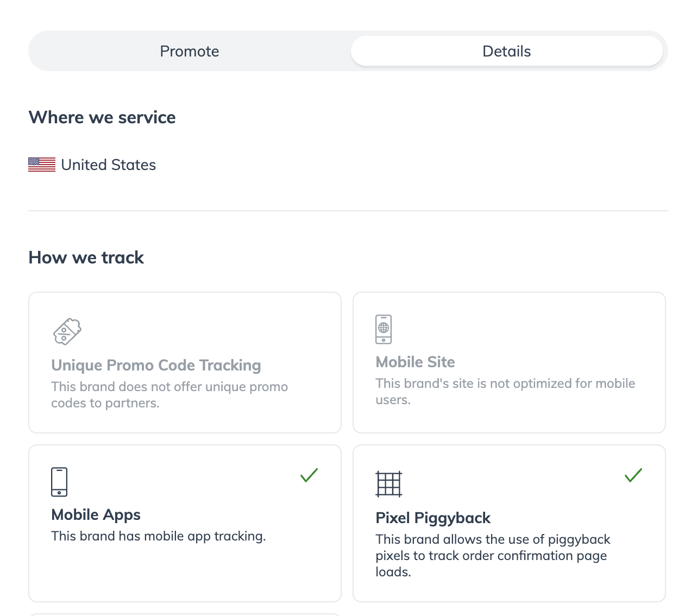Click the green checkmark on Pixel Piggyback
This screenshot has height=616, width=691.
(633, 475)
